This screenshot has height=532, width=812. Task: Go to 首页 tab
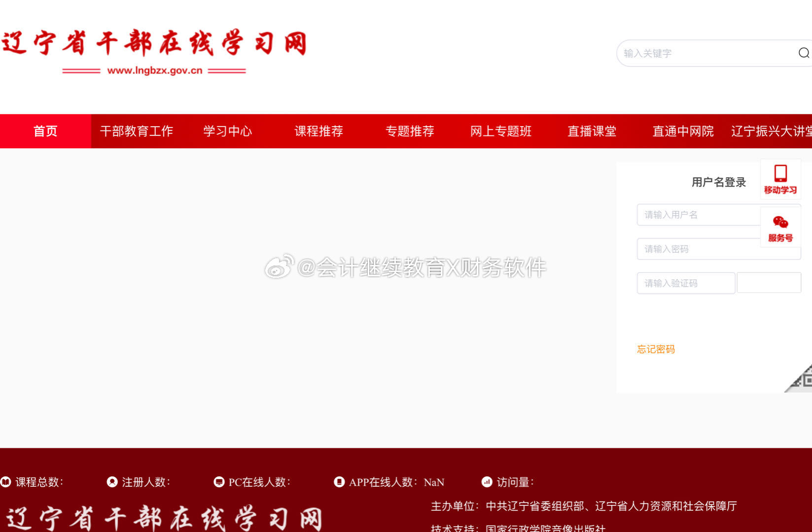pyautogui.click(x=45, y=131)
